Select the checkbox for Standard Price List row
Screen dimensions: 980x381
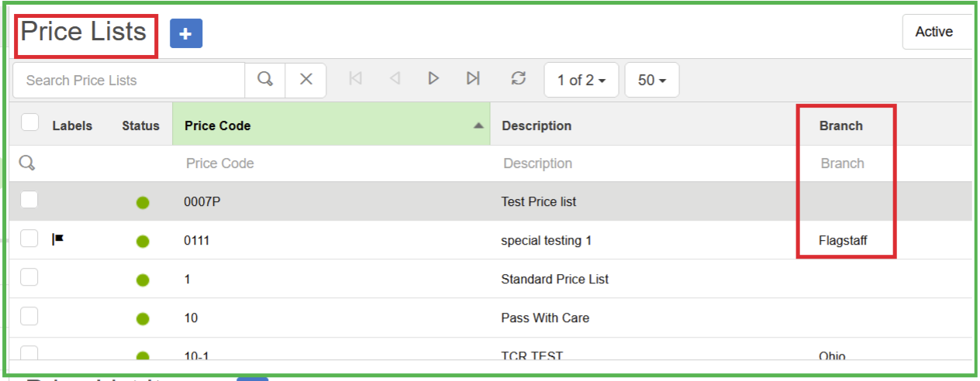click(x=29, y=277)
